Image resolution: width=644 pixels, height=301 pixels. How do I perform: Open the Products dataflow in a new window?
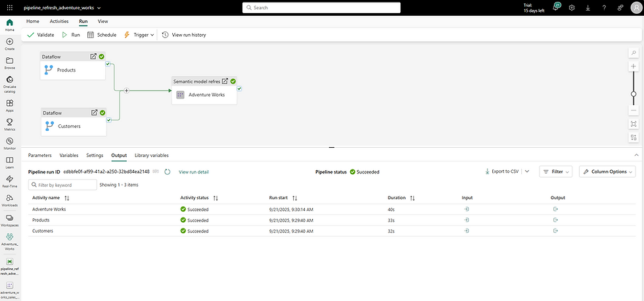(x=93, y=57)
